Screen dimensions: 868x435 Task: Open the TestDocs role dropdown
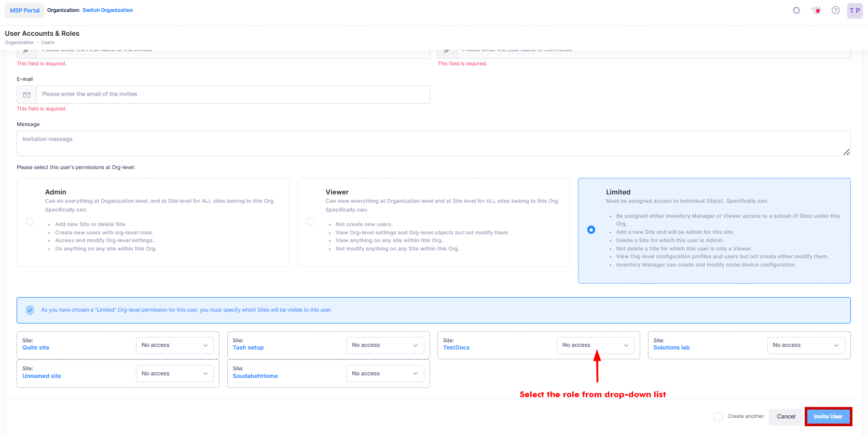pos(595,345)
